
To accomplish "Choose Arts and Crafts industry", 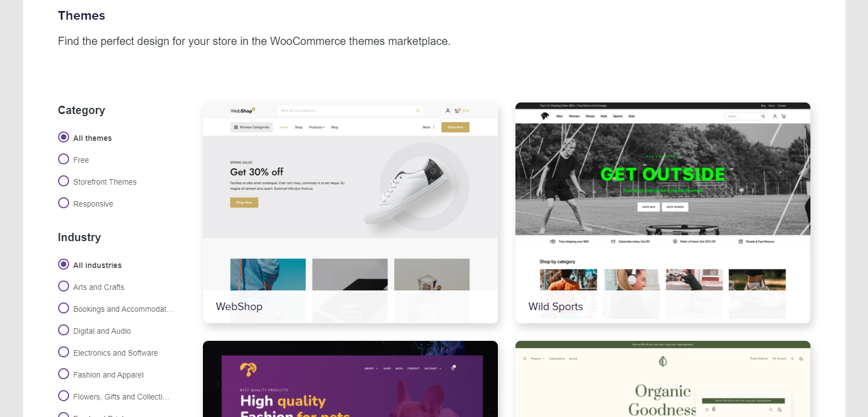I will coord(64,286).
